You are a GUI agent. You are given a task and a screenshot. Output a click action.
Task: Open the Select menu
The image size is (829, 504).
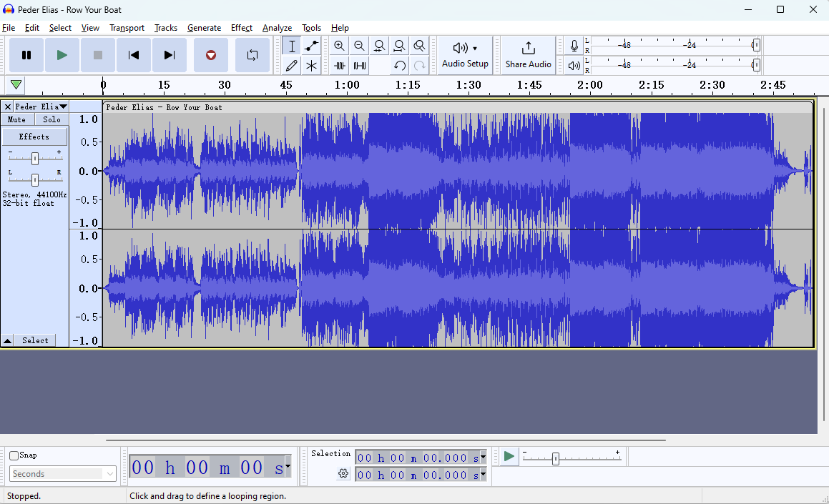pos(60,28)
